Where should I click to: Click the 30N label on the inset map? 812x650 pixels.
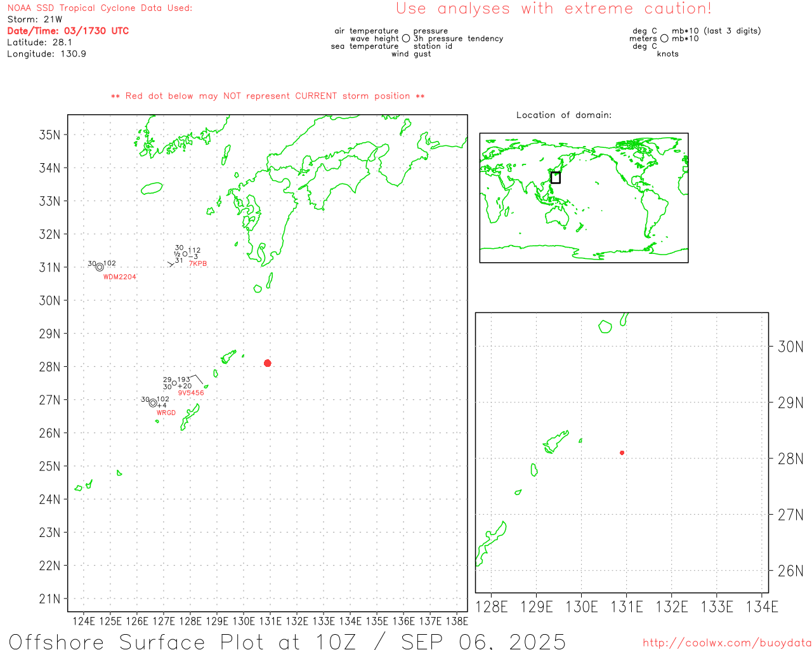tap(790, 347)
